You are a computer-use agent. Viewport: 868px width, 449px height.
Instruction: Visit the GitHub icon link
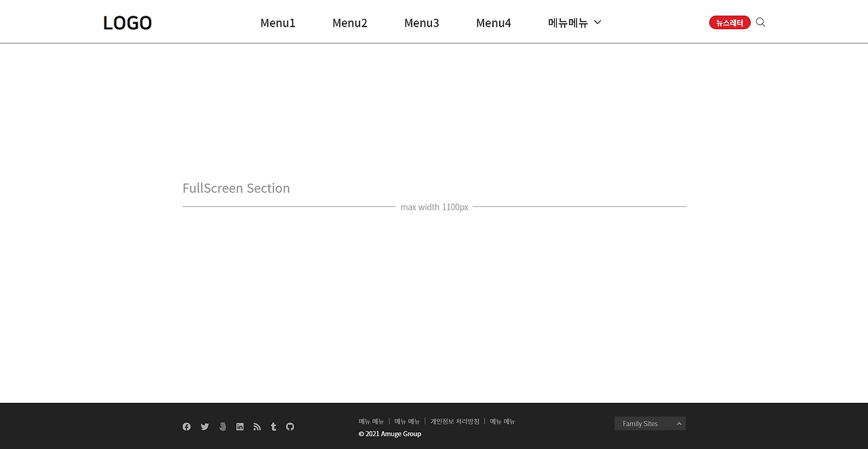290,426
